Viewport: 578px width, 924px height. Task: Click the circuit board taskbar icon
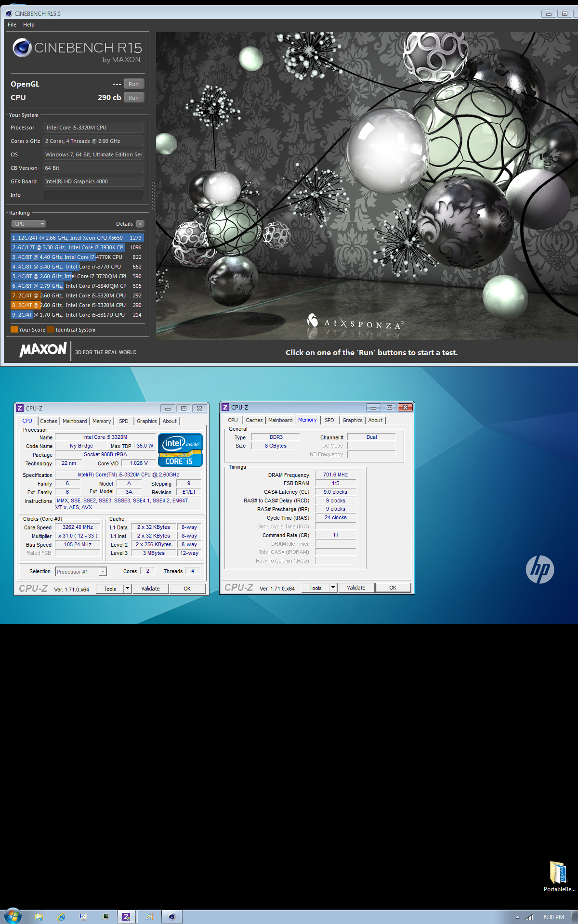point(105,917)
